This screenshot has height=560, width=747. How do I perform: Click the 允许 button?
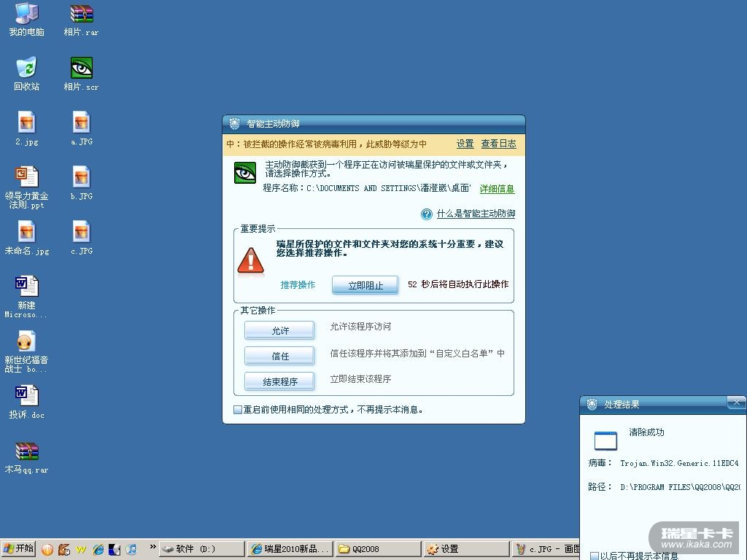coord(279,330)
